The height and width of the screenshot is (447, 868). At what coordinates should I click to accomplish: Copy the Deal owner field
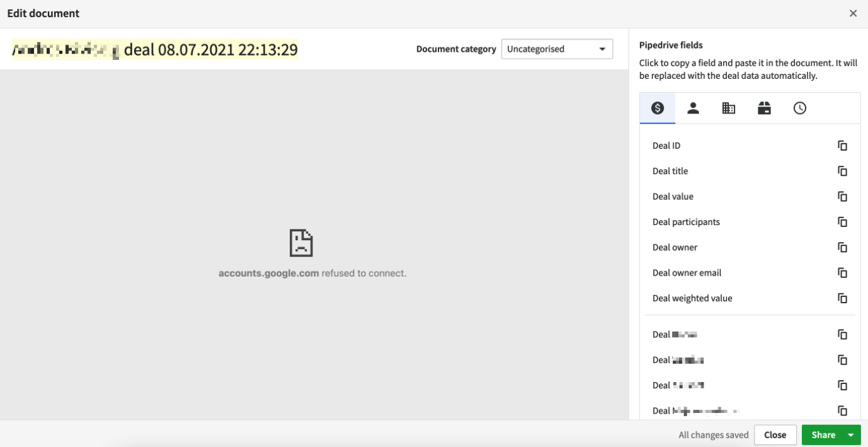click(842, 247)
